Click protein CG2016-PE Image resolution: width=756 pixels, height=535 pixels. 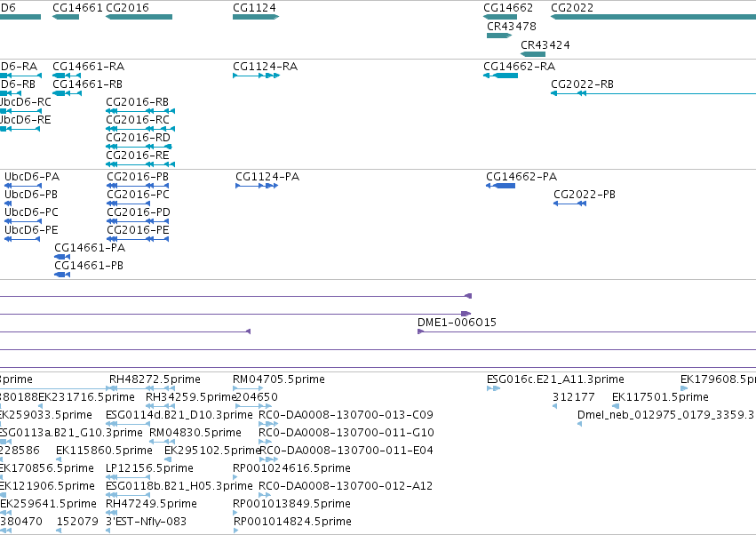pyautogui.click(x=138, y=230)
